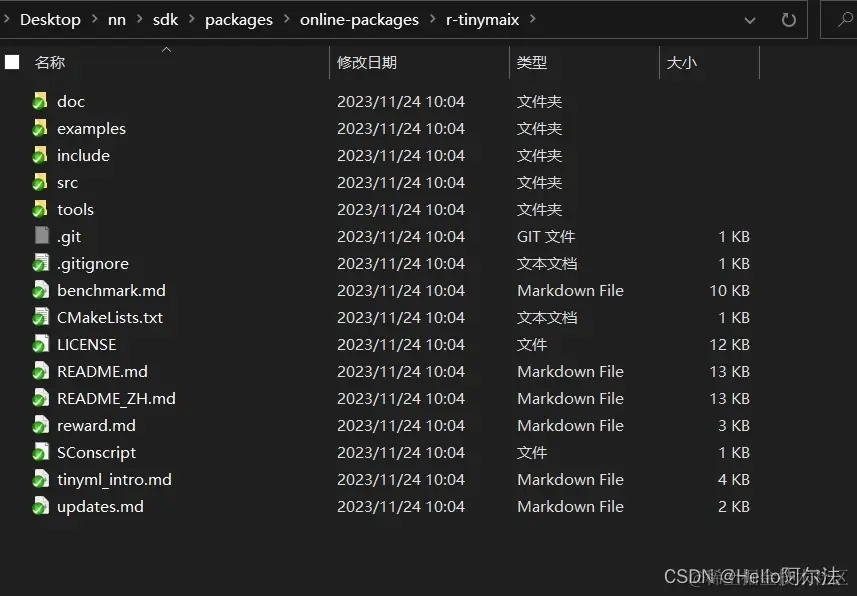
Task: Go to packages folder in the breadcrumb
Action: click(x=239, y=20)
